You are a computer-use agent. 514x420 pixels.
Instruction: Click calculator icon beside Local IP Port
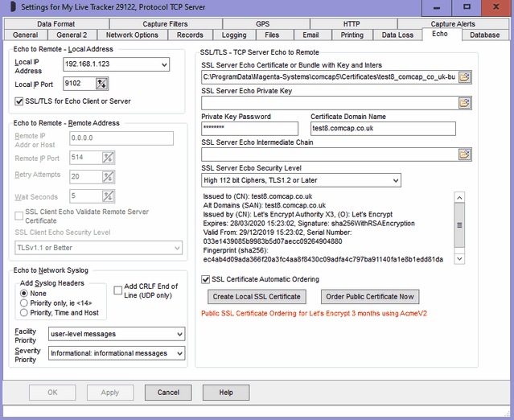point(102,83)
